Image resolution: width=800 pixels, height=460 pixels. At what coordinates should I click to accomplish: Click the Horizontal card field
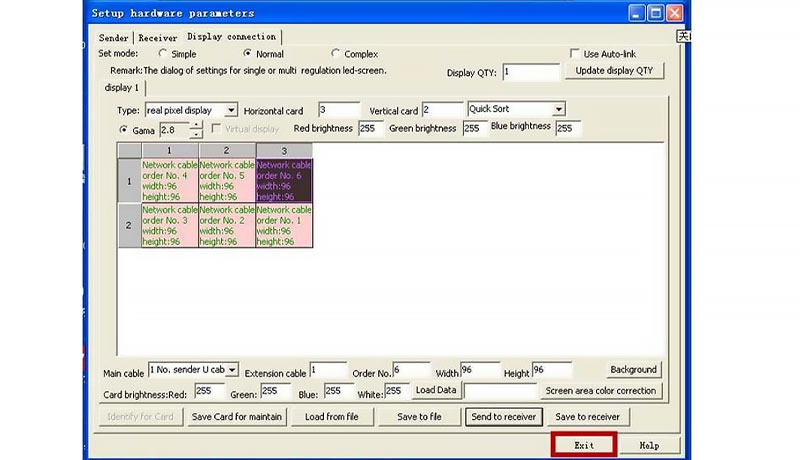[x=339, y=110]
